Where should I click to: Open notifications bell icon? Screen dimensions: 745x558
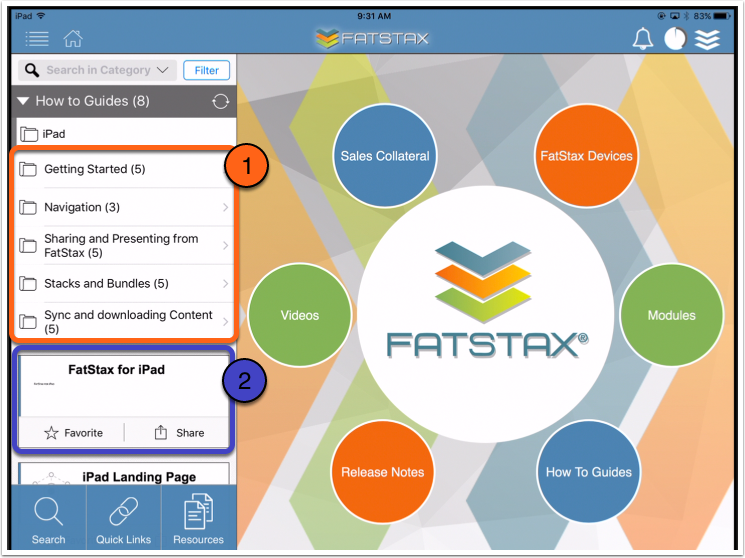point(642,38)
